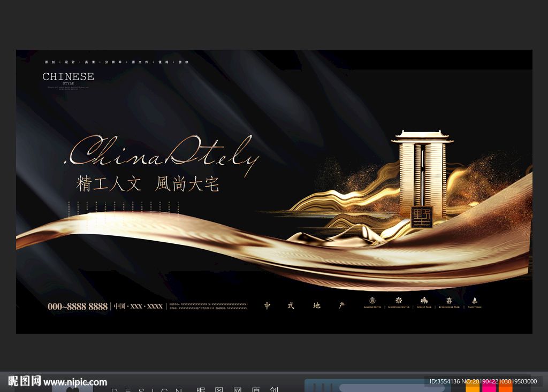Click the square 墅 seal on the building
This screenshot has height=392, width=548.
[x=422, y=217]
